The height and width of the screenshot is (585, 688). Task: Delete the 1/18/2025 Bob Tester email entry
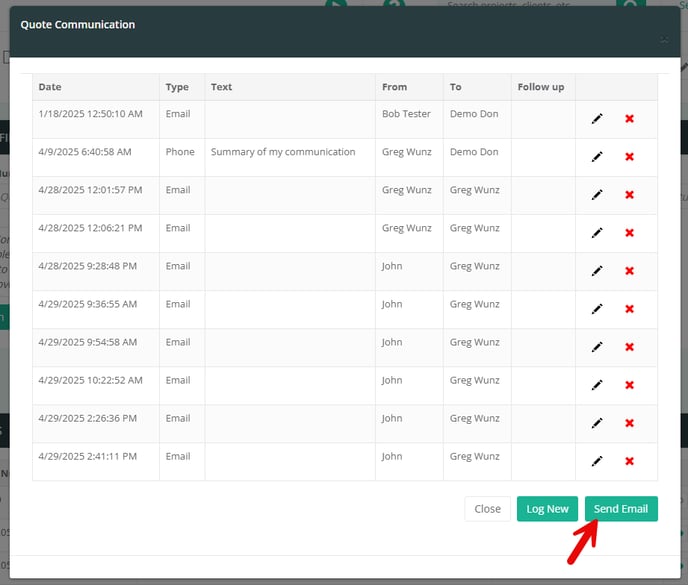pos(629,119)
